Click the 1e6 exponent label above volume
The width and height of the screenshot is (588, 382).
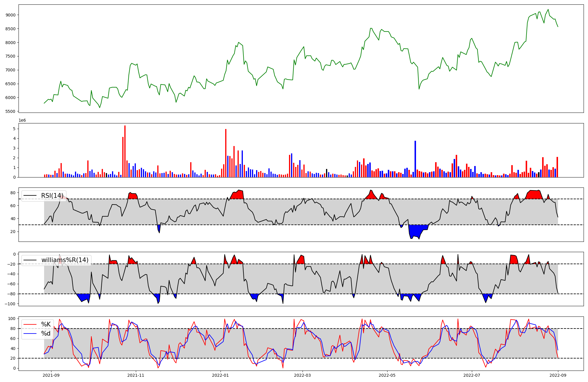click(22, 120)
